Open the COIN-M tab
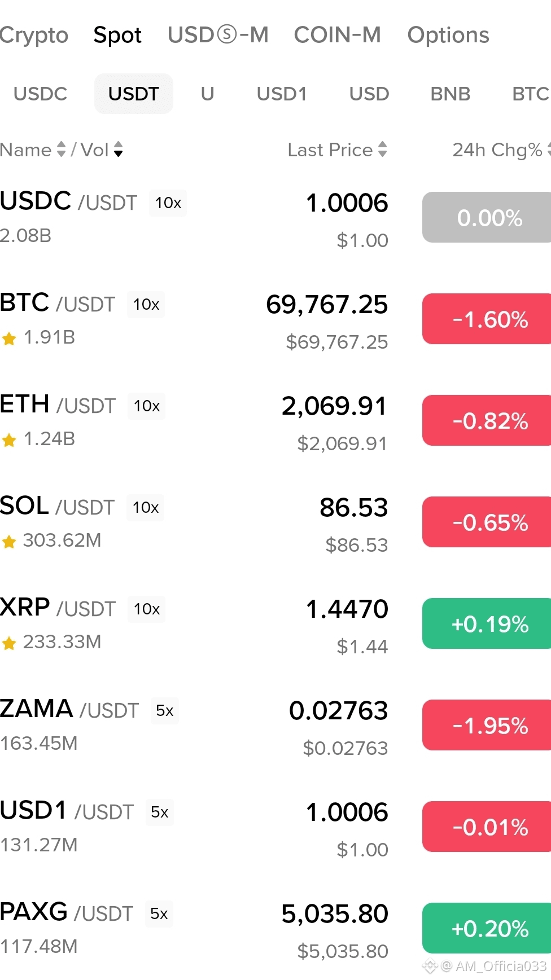 (x=338, y=35)
